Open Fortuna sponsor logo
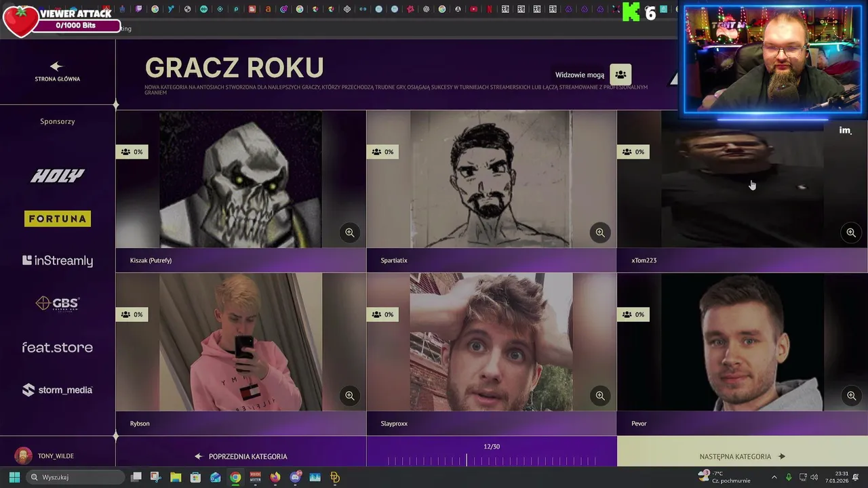 pyautogui.click(x=57, y=219)
